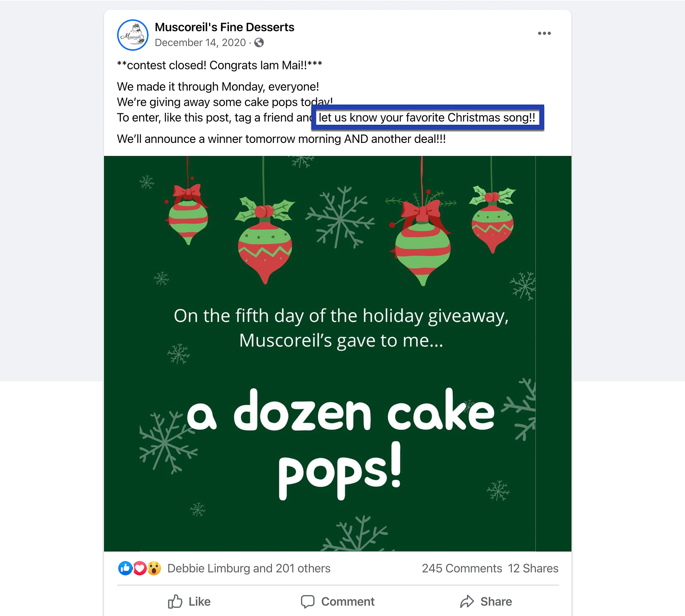The width and height of the screenshot is (685, 616).
Task: Open Muscoreil's Fine Desserts page name
Action: 225,27
